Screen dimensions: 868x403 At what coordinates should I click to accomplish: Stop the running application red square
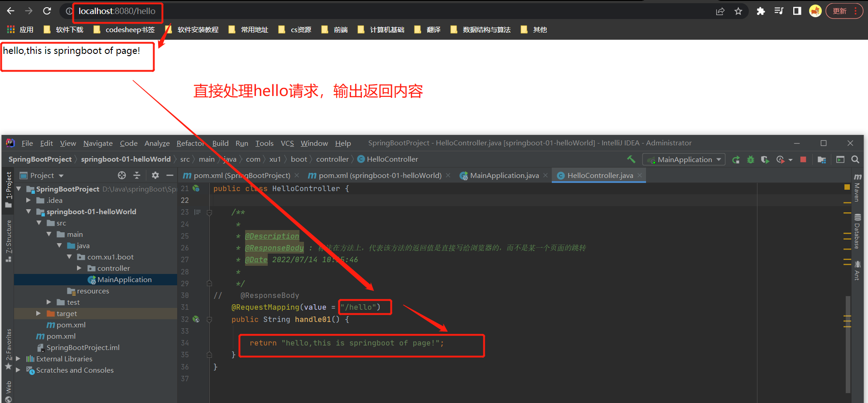[803, 159]
